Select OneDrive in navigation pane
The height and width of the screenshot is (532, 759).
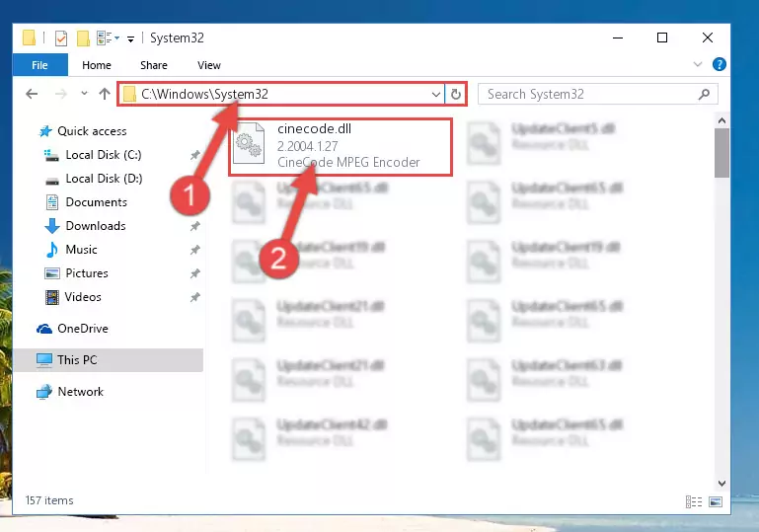pos(83,329)
